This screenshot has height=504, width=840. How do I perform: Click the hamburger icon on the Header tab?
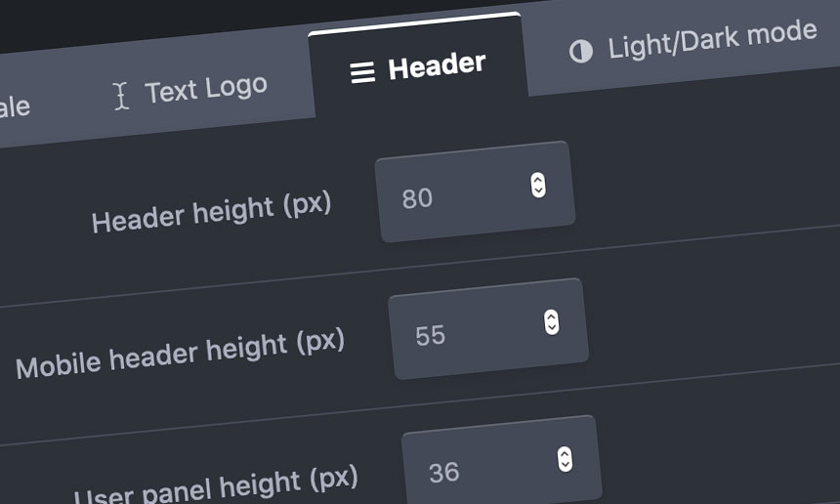point(362,73)
